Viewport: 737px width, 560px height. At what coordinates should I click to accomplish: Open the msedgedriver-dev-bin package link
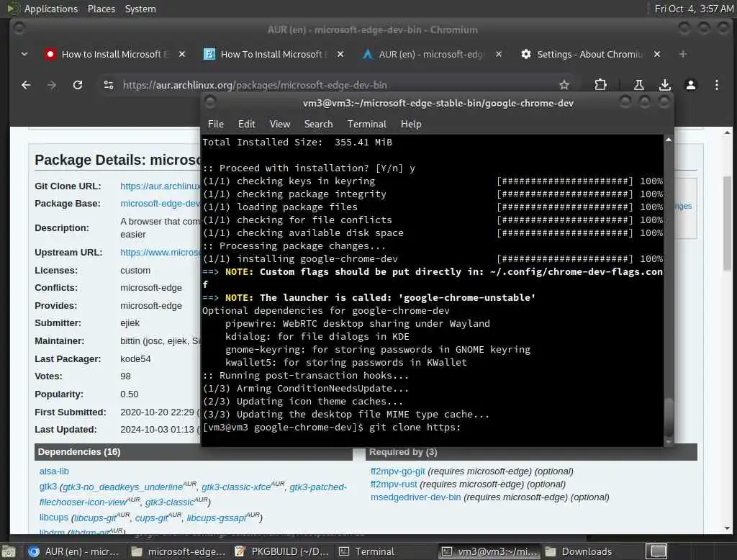point(415,497)
